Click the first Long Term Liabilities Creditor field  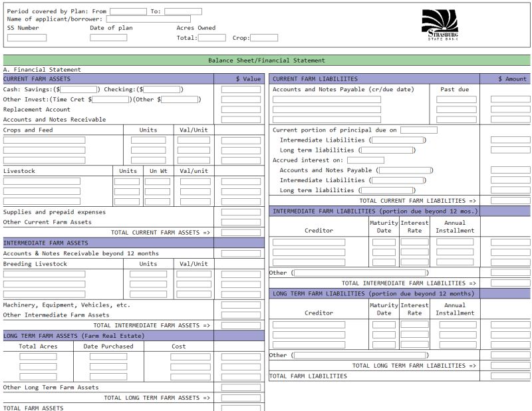pos(309,325)
